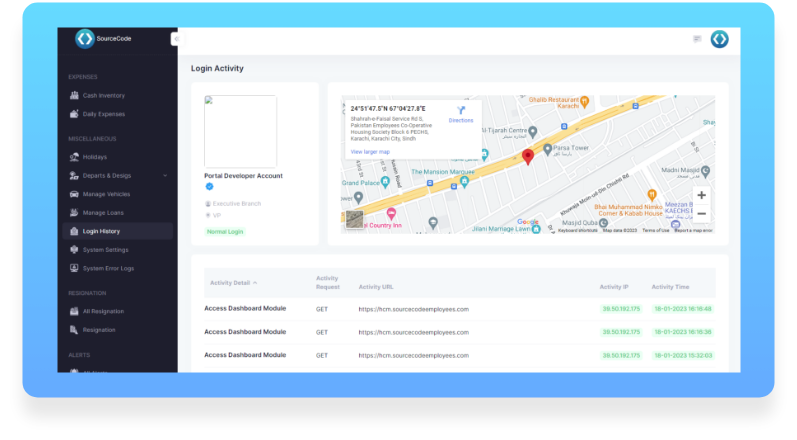Open the chat messages icon in header
The width and height of the screenshot is (797, 440).
coord(697,39)
